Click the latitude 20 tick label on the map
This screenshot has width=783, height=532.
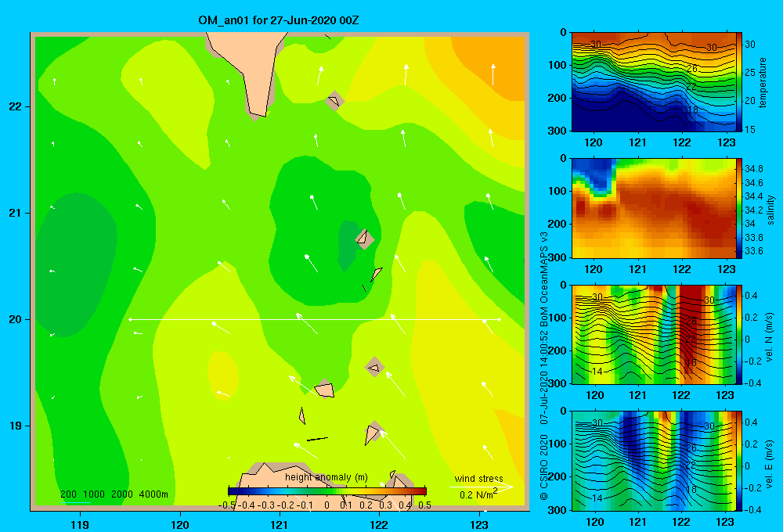coord(16,319)
